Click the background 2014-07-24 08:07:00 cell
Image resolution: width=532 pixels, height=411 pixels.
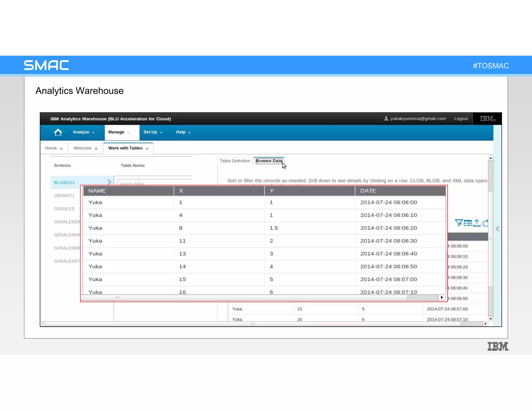tap(447, 309)
